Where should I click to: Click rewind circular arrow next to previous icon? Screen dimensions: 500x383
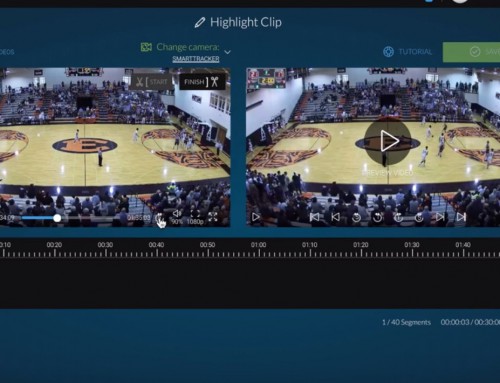click(356, 218)
